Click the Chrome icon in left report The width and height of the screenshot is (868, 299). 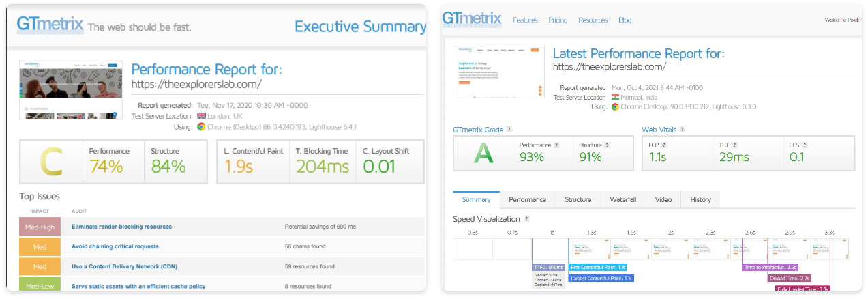point(201,126)
